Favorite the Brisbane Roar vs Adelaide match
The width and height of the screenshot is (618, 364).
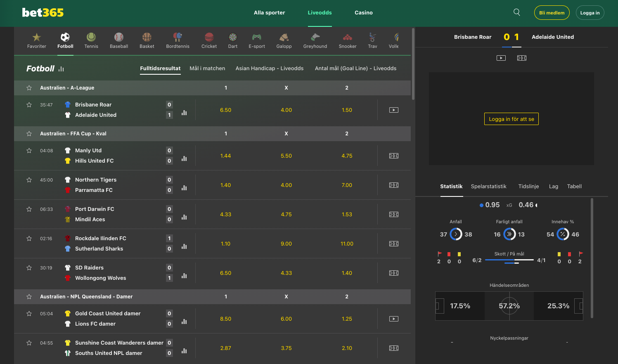[x=29, y=104]
